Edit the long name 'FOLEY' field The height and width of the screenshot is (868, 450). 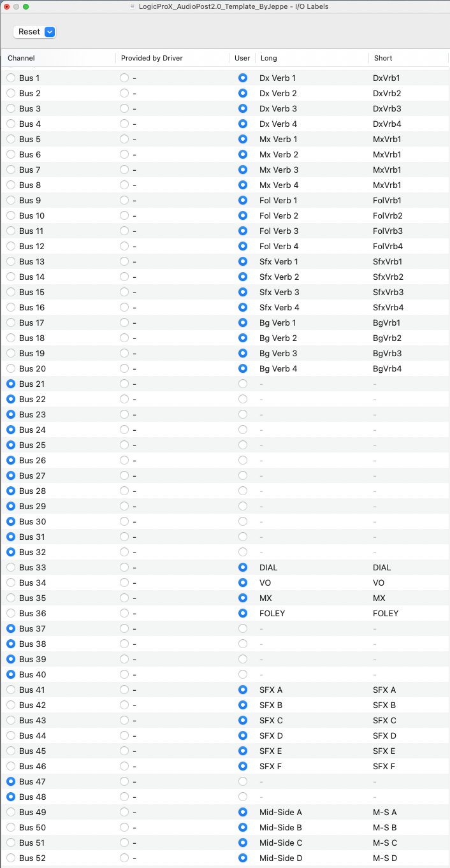[272, 613]
